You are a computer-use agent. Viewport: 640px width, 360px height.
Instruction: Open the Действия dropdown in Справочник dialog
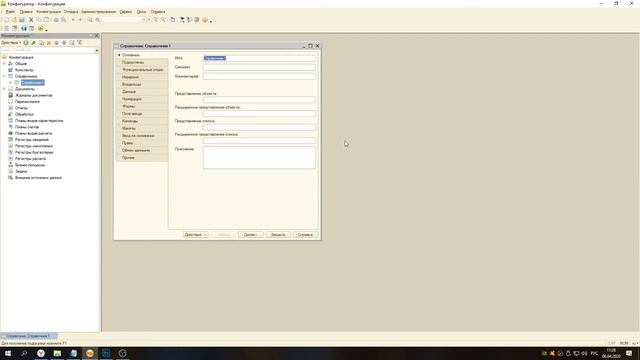pos(196,235)
